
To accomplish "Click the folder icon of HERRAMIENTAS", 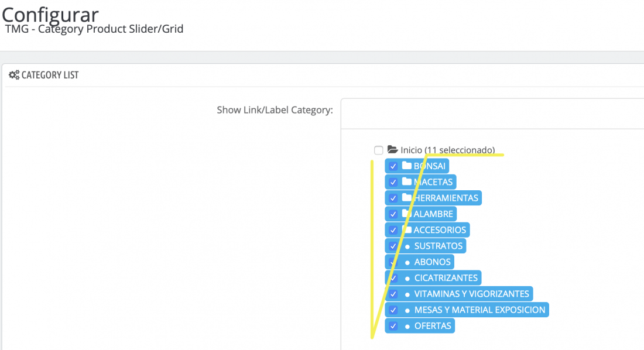I will pyautogui.click(x=407, y=198).
